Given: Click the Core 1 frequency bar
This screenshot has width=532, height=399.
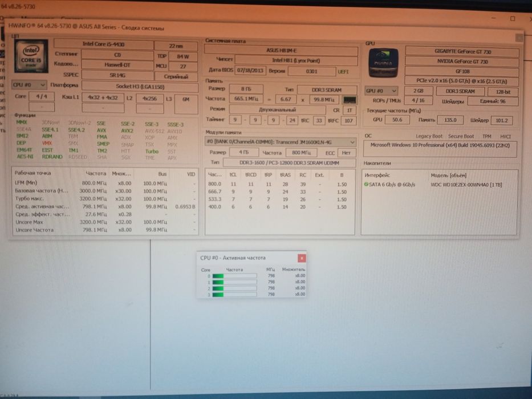Looking at the screenshot, I should point(234,282).
